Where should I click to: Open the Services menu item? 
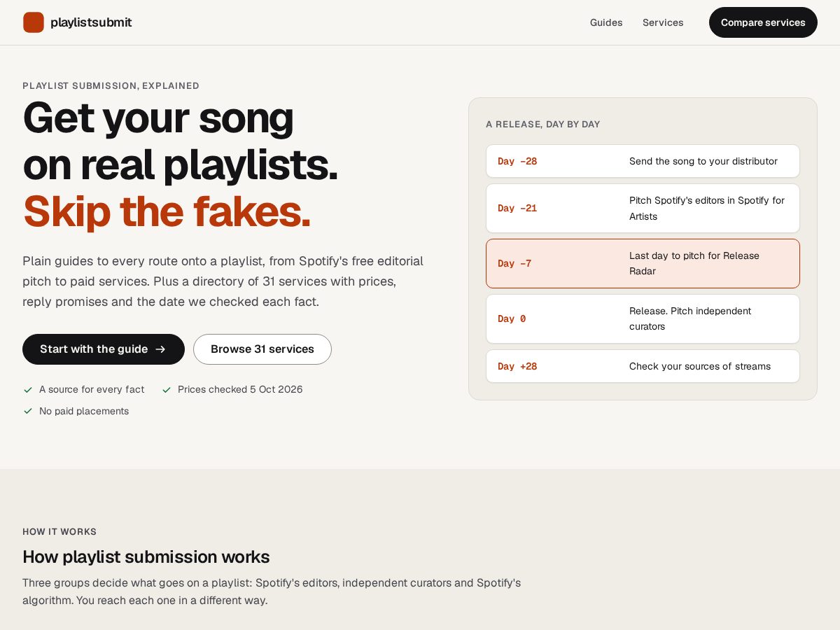pos(663,22)
